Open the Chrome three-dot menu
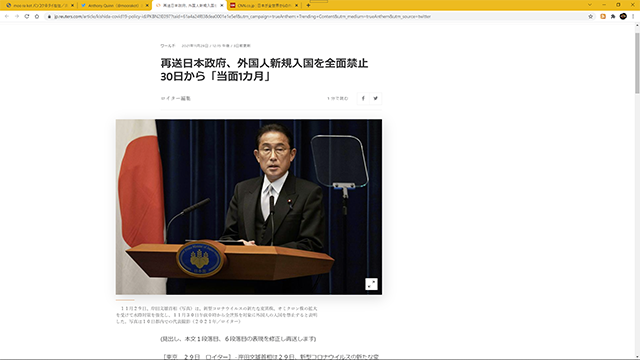Screen dimensions: 640x360 [633, 16]
